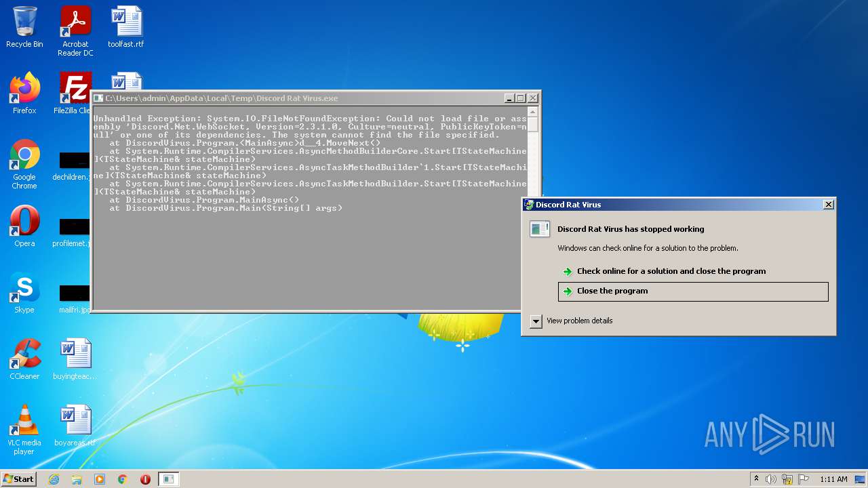The width and height of the screenshot is (868, 488).
Task: Click 'Discord Rat Virus has stopped working' text
Action: point(631,229)
